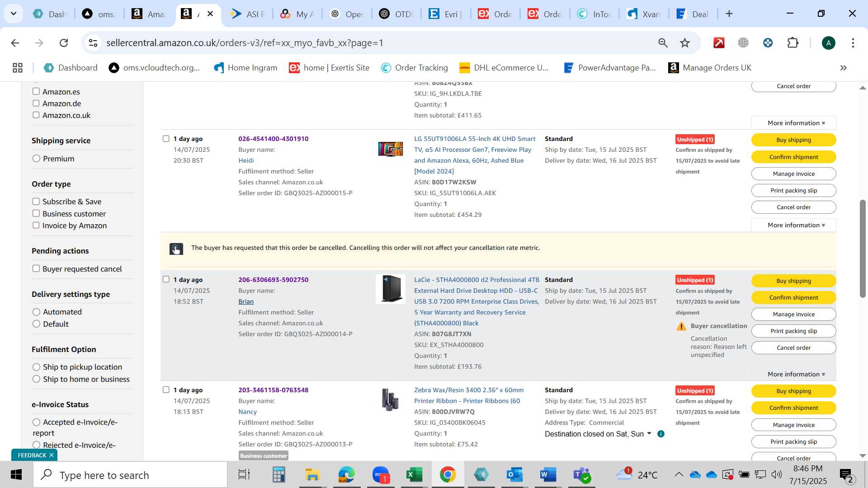The width and height of the screenshot is (868, 488).
Task: Click the info icon beside Destination closed
Action: pos(660,434)
